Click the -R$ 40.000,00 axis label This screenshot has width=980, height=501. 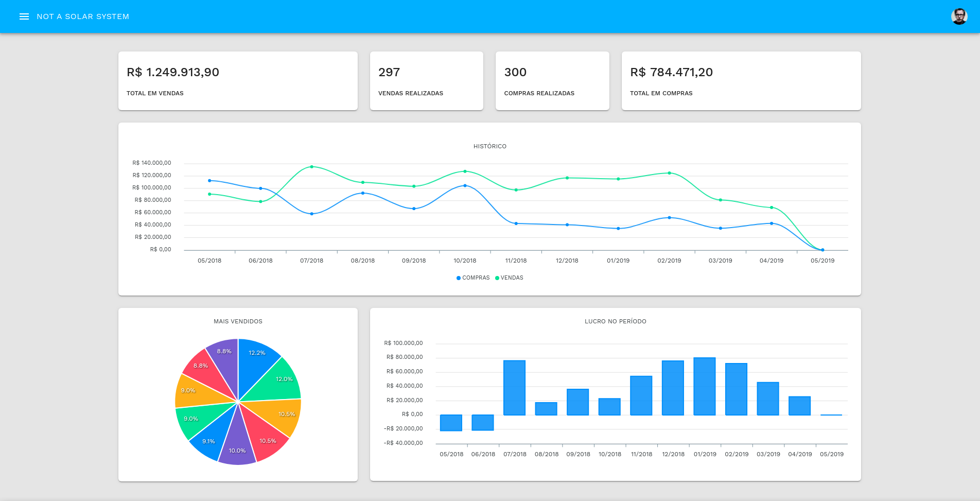pyautogui.click(x=404, y=443)
